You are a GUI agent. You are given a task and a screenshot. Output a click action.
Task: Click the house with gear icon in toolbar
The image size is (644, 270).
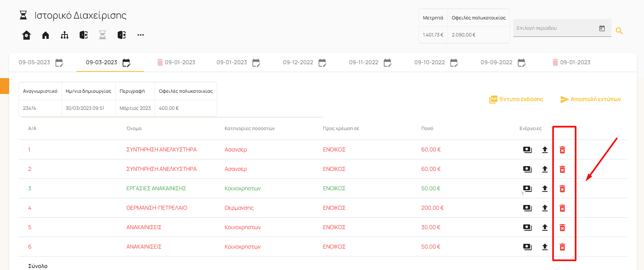coord(27,35)
